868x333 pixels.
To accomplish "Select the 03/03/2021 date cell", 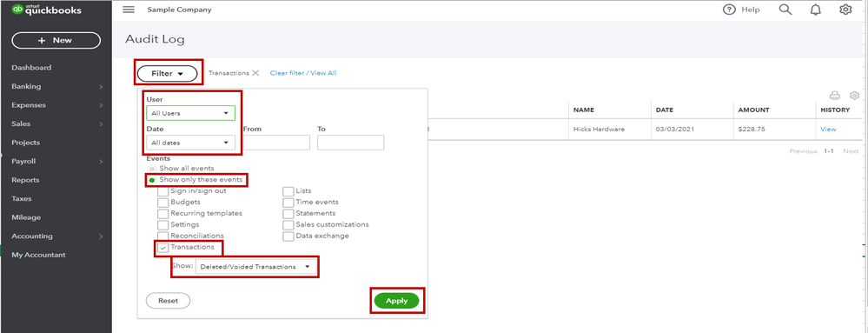I will point(672,129).
